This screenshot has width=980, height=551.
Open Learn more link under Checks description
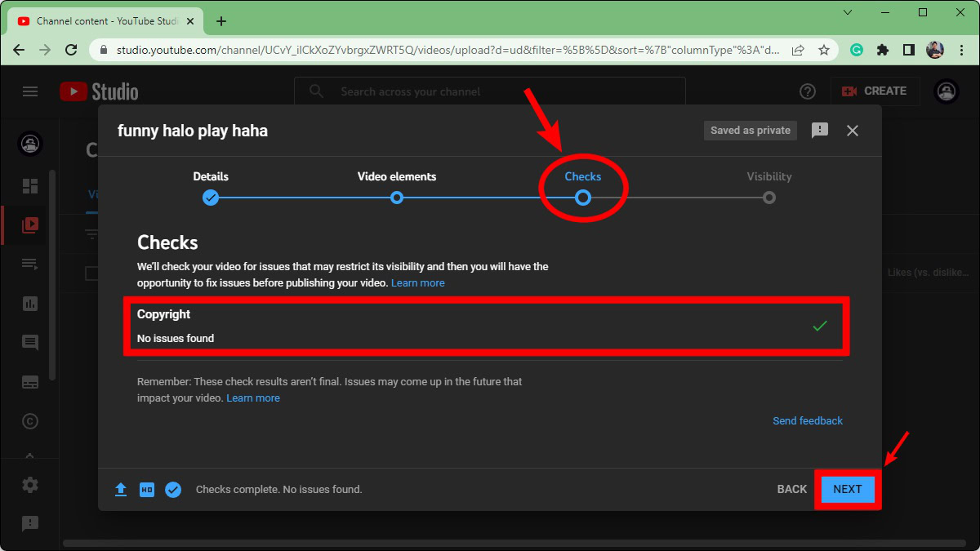417,283
